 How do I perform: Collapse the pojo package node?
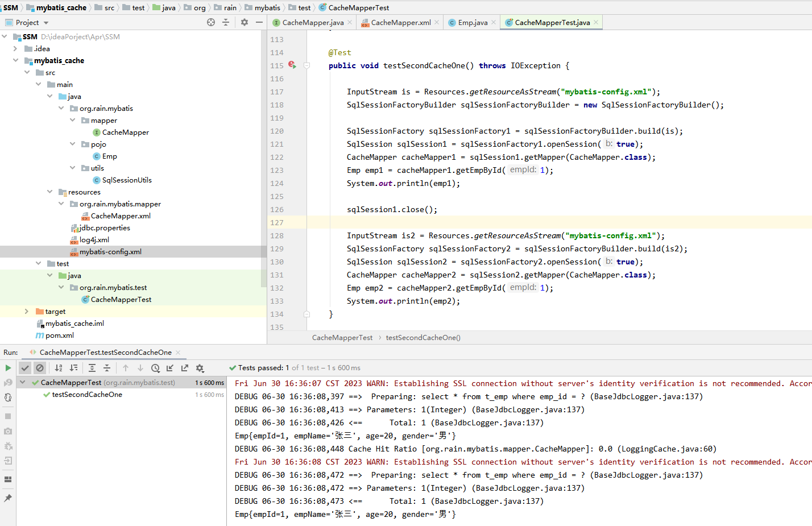73,144
